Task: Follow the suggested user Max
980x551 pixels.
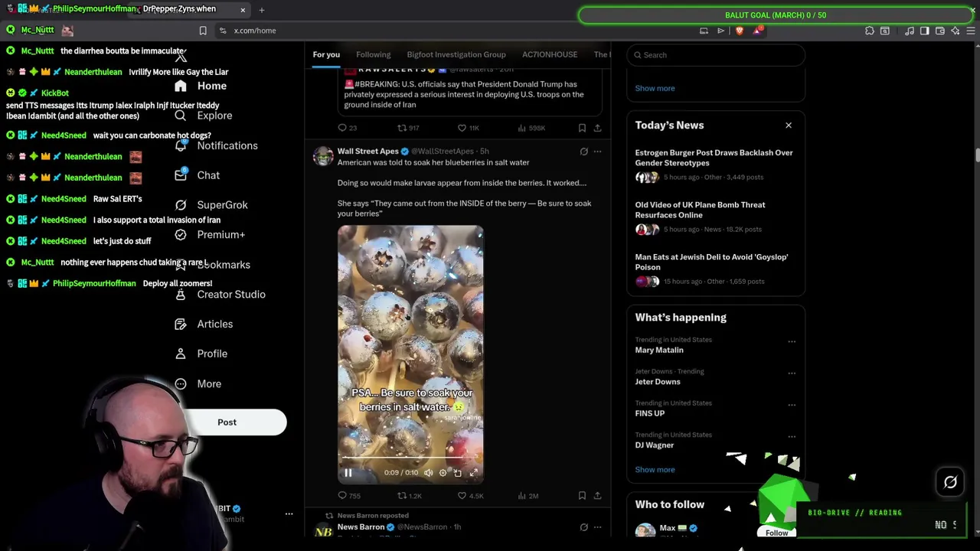Action: click(x=776, y=532)
